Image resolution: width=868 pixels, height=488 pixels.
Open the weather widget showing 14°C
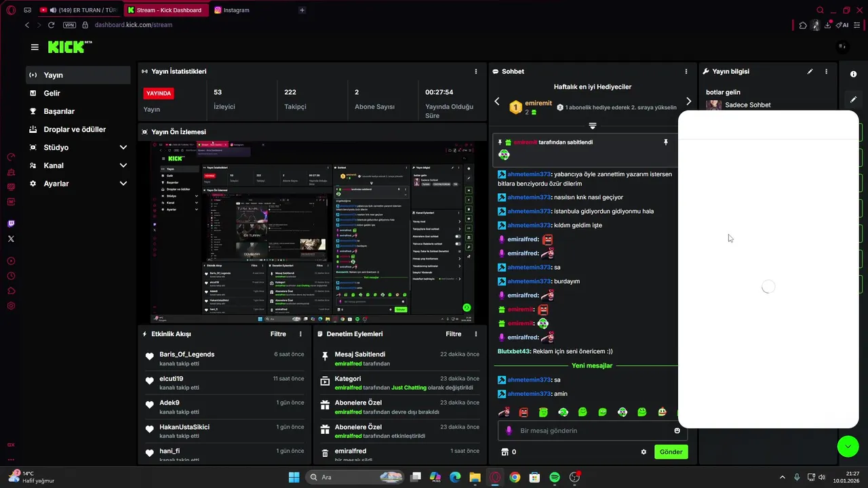pyautogui.click(x=31, y=476)
